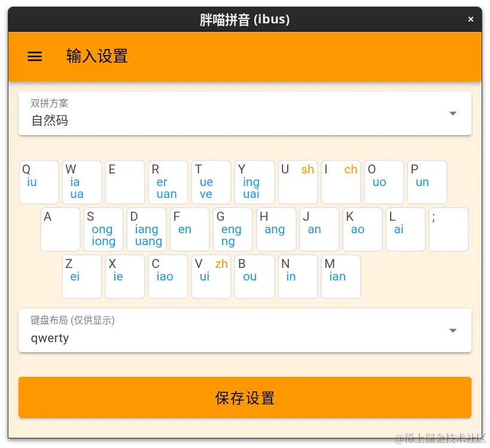Select the U key mapped to sh
This screenshot has width=490, height=448.
click(x=297, y=182)
